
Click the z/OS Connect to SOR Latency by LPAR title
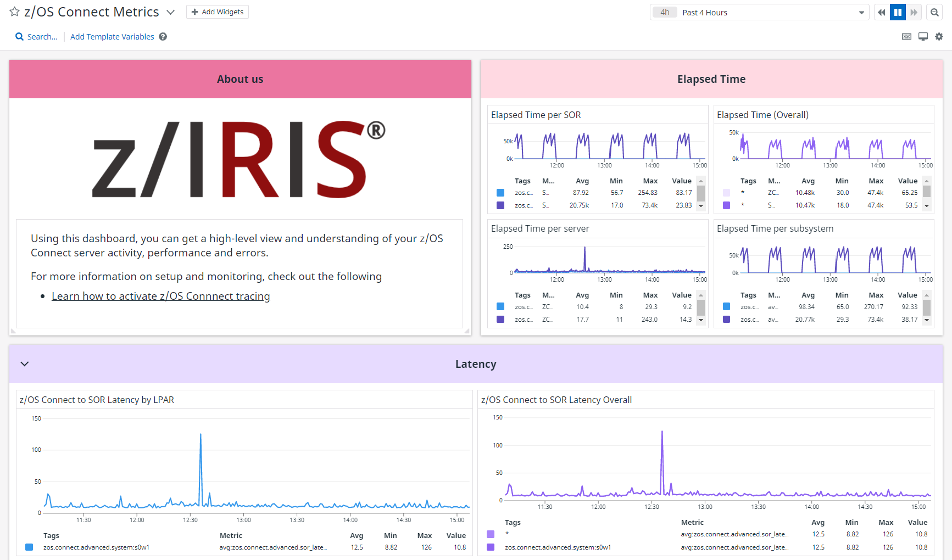point(97,400)
